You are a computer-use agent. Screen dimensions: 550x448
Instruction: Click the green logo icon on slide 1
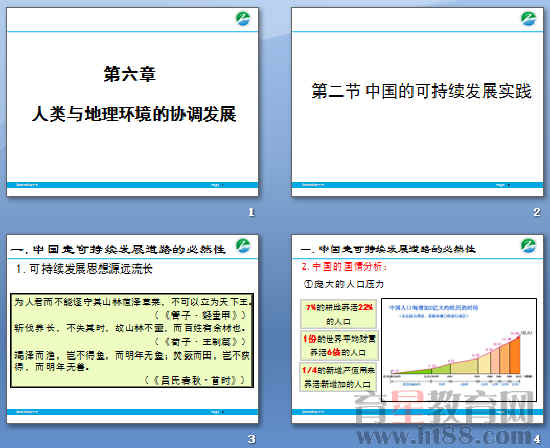(243, 19)
